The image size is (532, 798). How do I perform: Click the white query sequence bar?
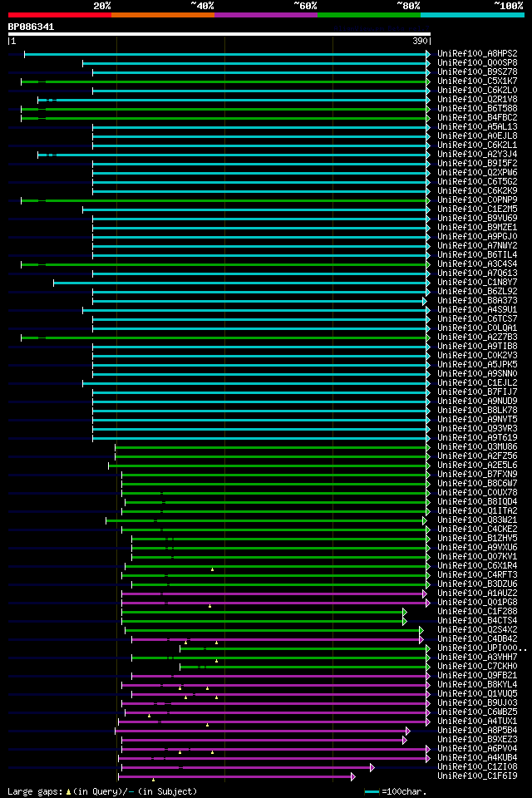[219, 35]
